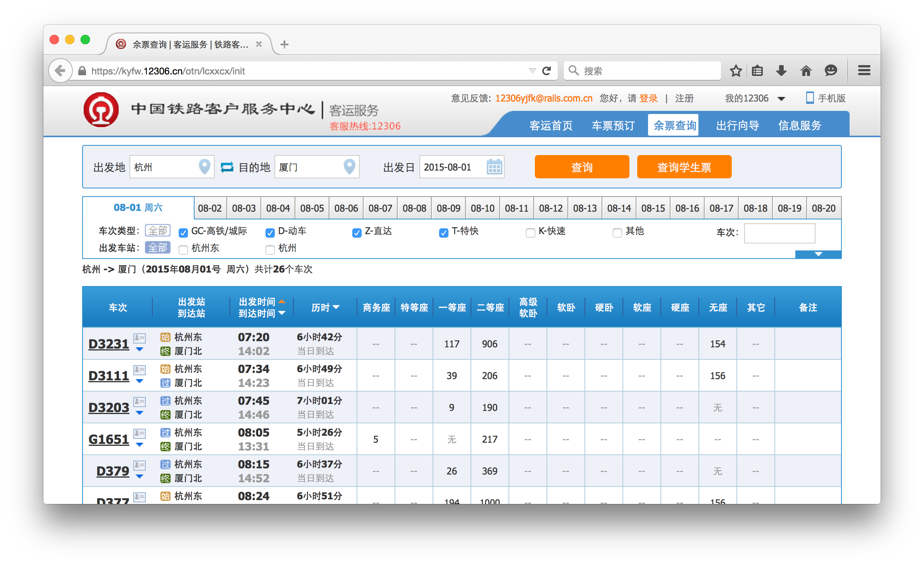Enable the 其他 train type checkbox
The width and height of the screenshot is (924, 566).
coord(614,231)
